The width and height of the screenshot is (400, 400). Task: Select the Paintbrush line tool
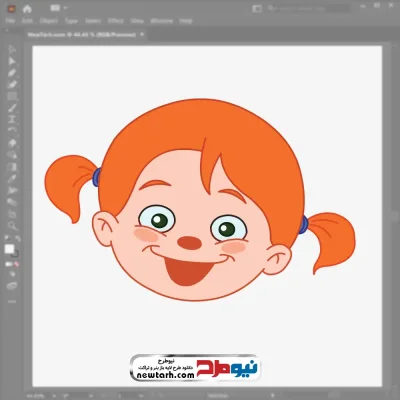coord(12,108)
